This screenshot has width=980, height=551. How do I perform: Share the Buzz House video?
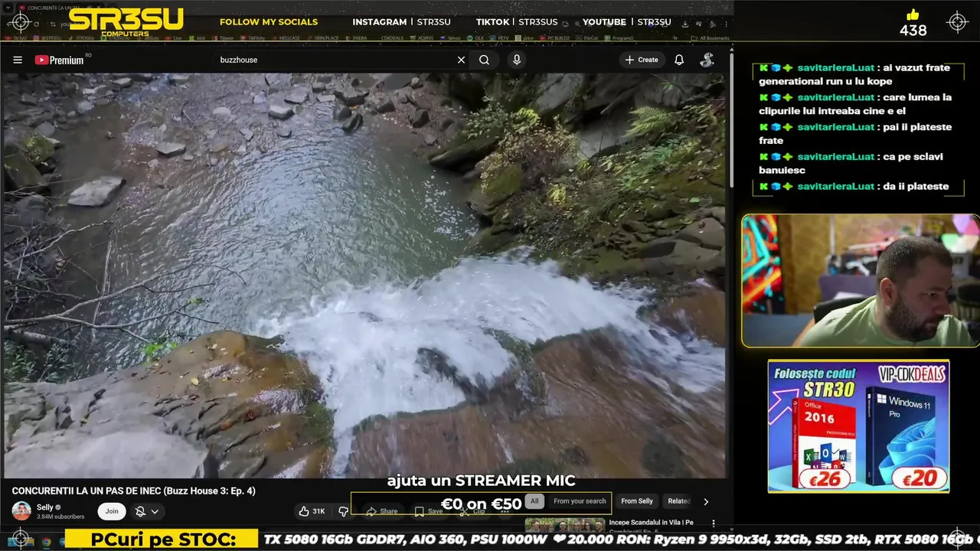click(382, 511)
